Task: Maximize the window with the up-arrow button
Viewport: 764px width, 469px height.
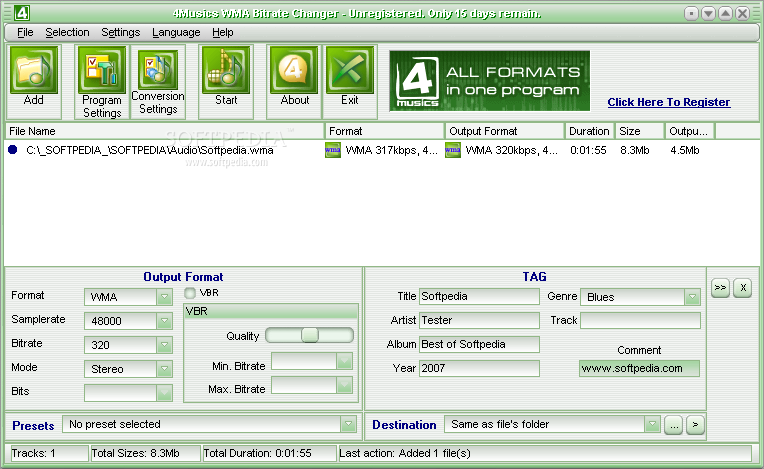Action: pyautogui.click(x=725, y=14)
